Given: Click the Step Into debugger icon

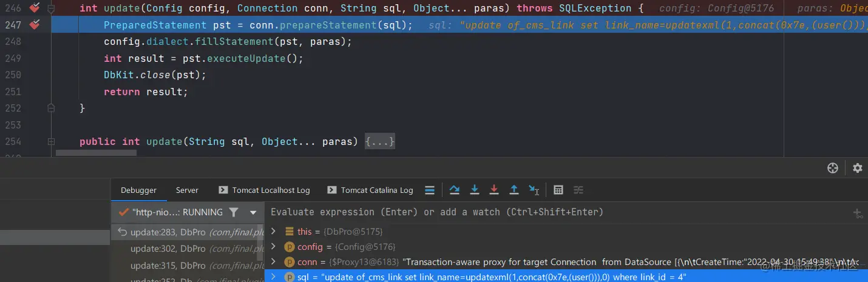Looking at the screenshot, I should coord(475,190).
